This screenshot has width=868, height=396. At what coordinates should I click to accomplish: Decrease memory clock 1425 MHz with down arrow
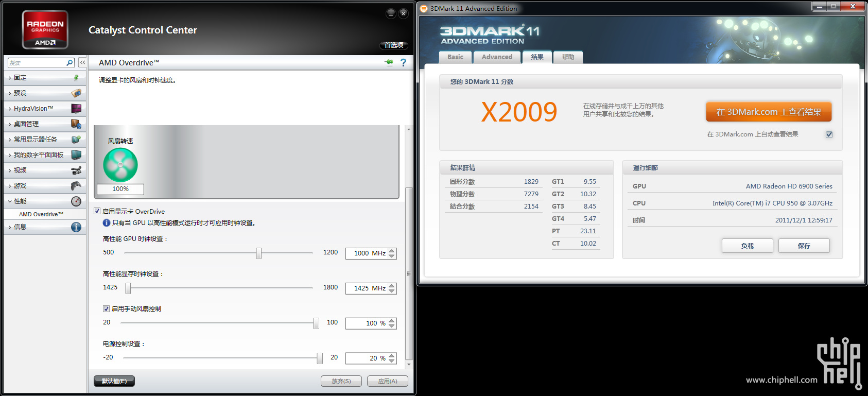(392, 290)
